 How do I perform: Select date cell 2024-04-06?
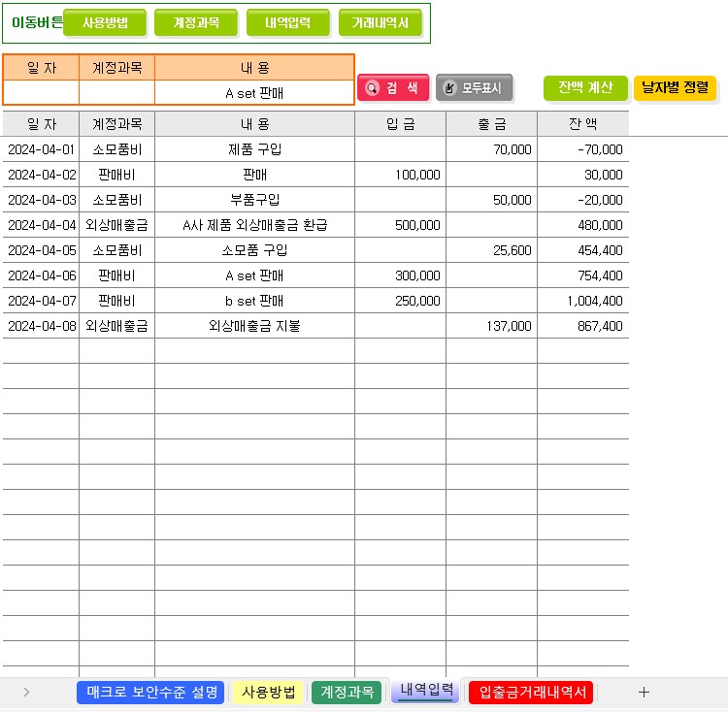coord(42,275)
